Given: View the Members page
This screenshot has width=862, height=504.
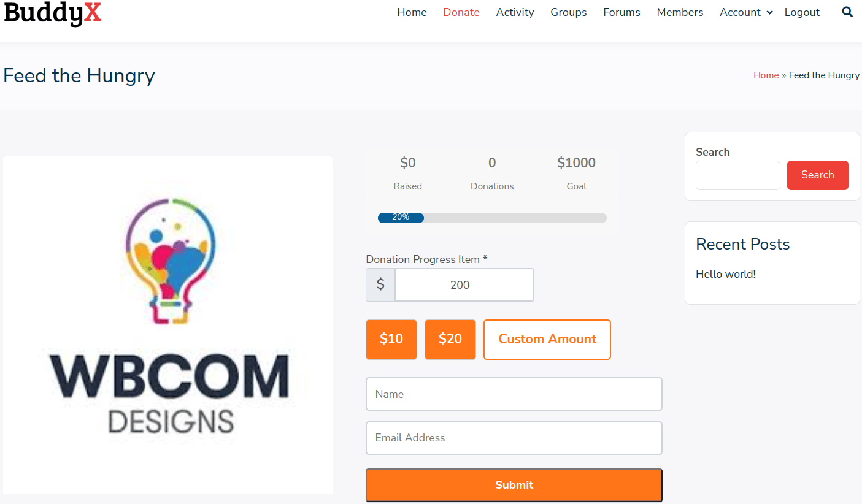Looking at the screenshot, I should (x=680, y=12).
